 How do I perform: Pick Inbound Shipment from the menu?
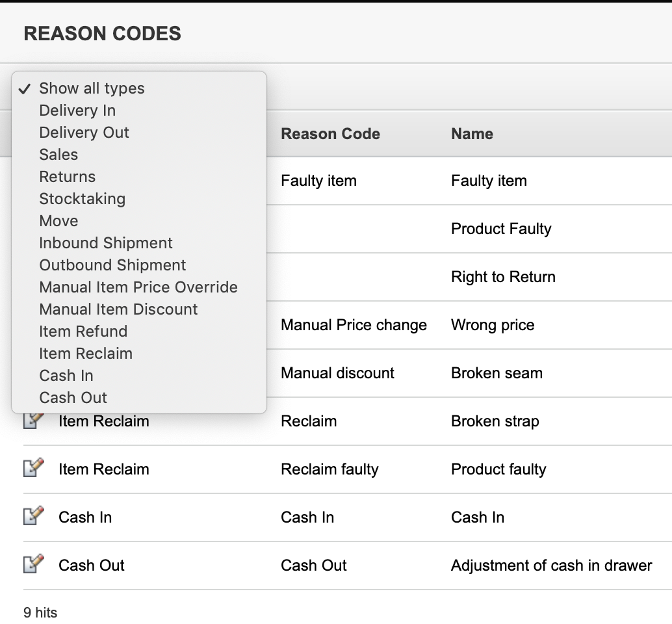click(x=106, y=243)
